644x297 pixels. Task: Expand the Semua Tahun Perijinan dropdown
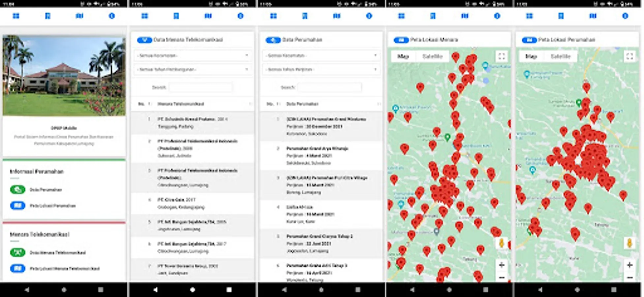point(321,69)
